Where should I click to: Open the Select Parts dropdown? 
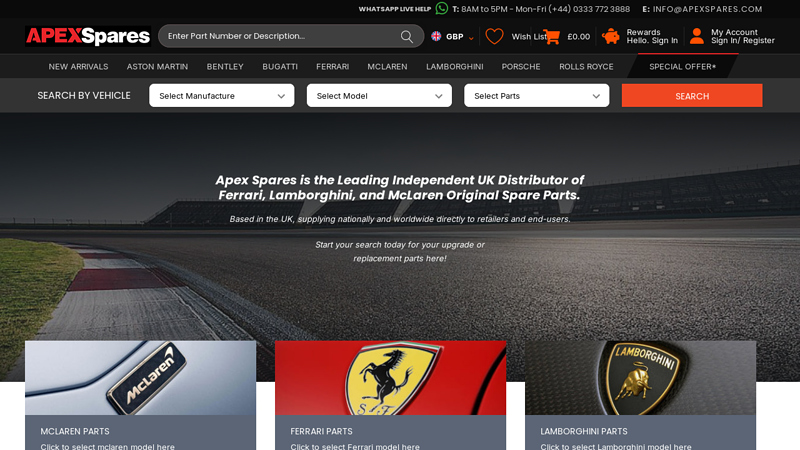pyautogui.click(x=537, y=95)
